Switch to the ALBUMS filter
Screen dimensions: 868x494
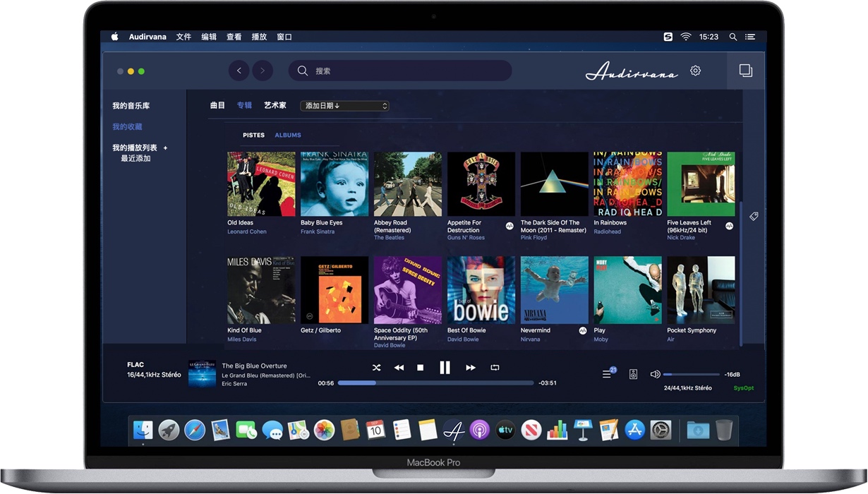coord(288,135)
